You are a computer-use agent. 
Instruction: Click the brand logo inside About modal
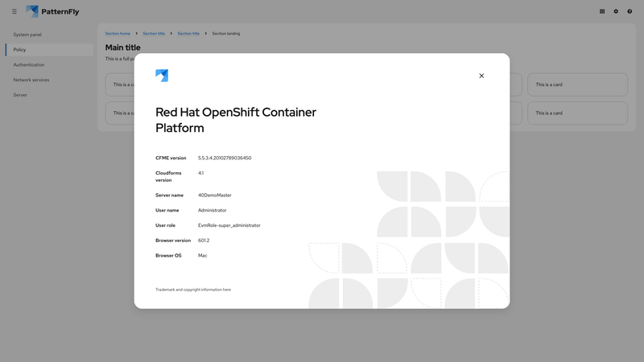point(162,76)
